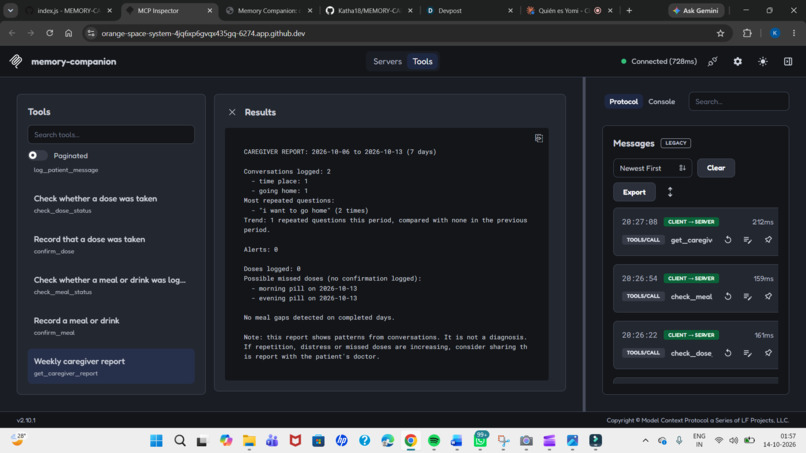The height and width of the screenshot is (453, 806).
Task: Open a new browser tab
Action: (x=629, y=10)
